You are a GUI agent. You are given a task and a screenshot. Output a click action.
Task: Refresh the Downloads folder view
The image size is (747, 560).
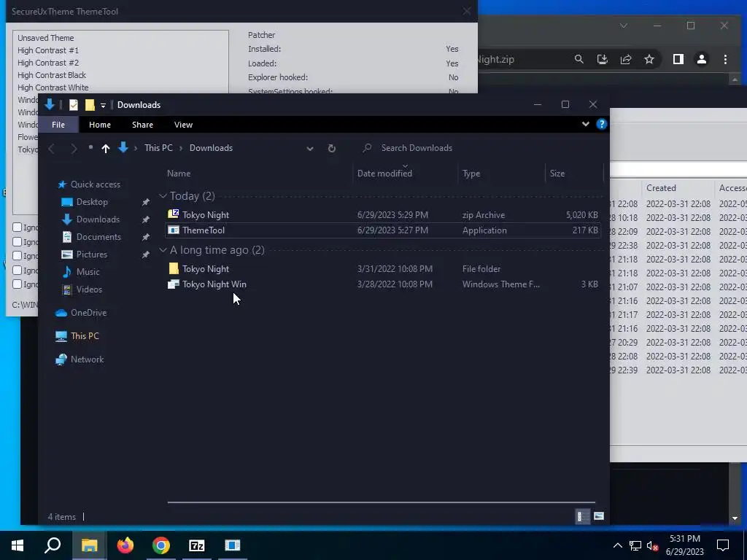[332, 148]
